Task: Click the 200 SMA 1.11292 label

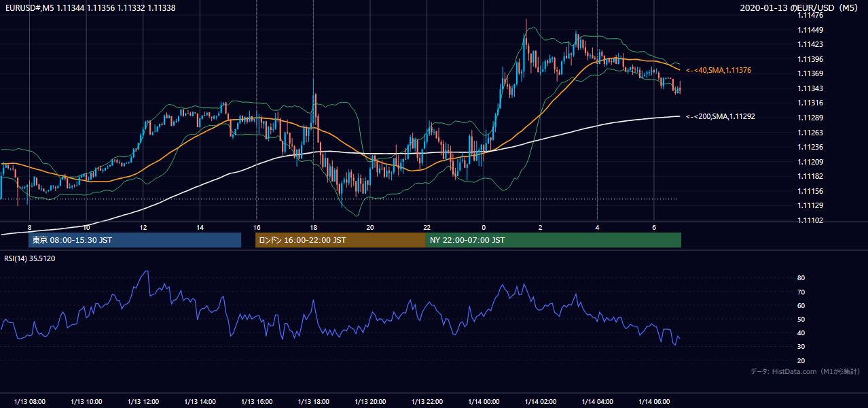Action: 721,117
